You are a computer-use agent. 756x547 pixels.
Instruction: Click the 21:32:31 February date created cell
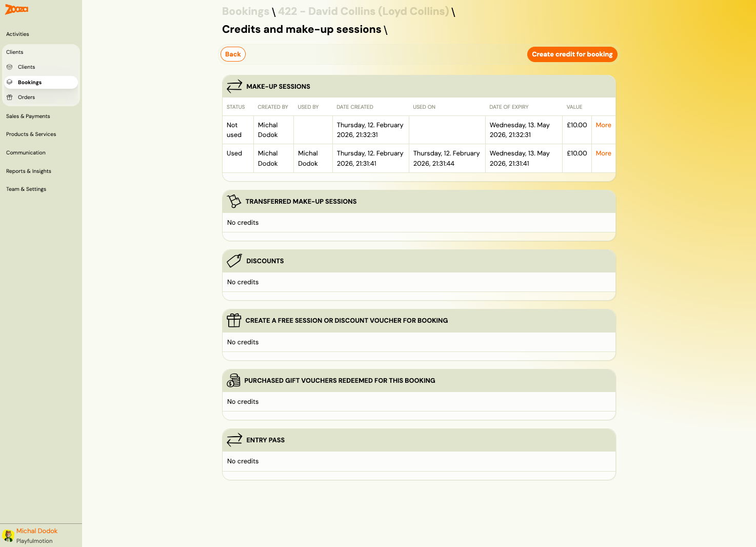click(370, 130)
